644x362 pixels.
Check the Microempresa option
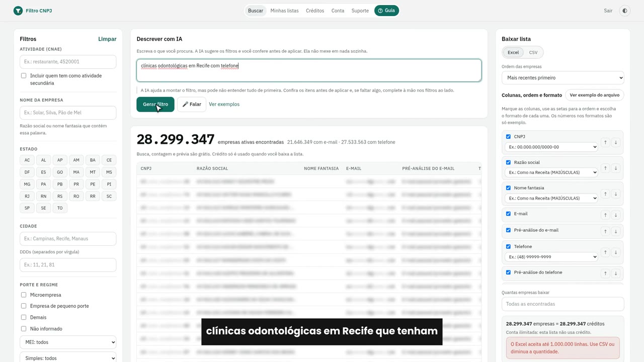point(24,295)
